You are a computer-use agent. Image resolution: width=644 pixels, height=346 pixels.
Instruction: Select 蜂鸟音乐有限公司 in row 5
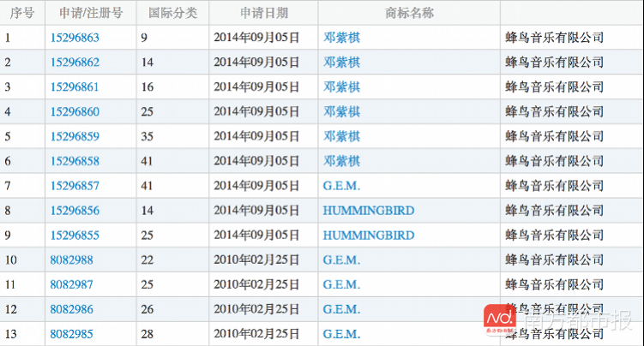555,136
